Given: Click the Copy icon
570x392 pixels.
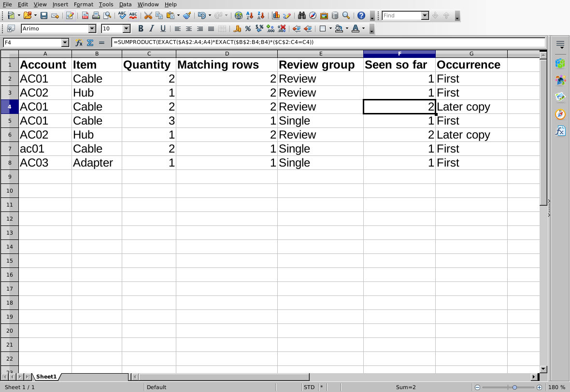Looking at the screenshot, I should tap(159, 15).
